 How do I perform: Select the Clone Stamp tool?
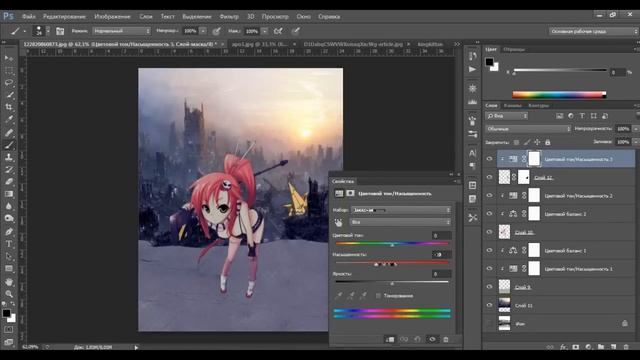9,157
